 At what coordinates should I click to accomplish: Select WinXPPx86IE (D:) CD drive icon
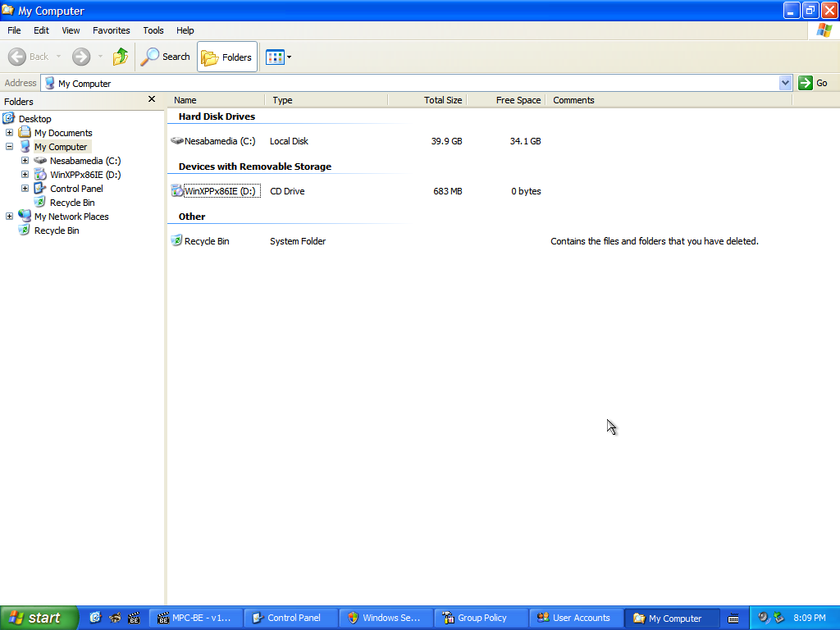(x=177, y=191)
